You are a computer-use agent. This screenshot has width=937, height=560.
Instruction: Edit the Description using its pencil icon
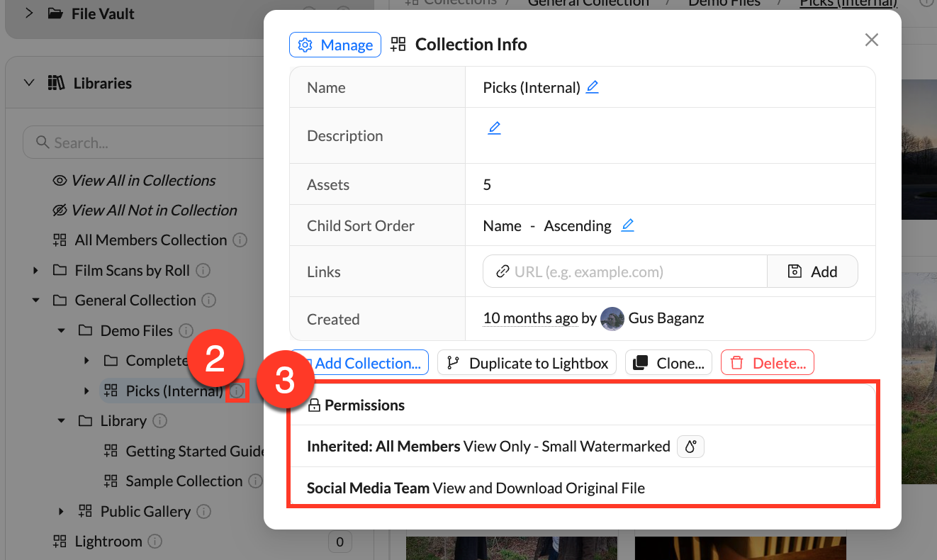(494, 127)
